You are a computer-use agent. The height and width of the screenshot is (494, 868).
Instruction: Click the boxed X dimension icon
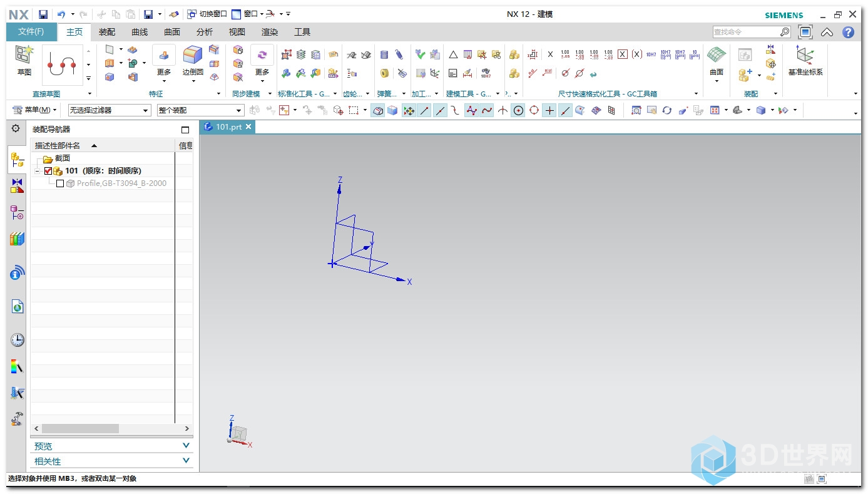click(622, 54)
